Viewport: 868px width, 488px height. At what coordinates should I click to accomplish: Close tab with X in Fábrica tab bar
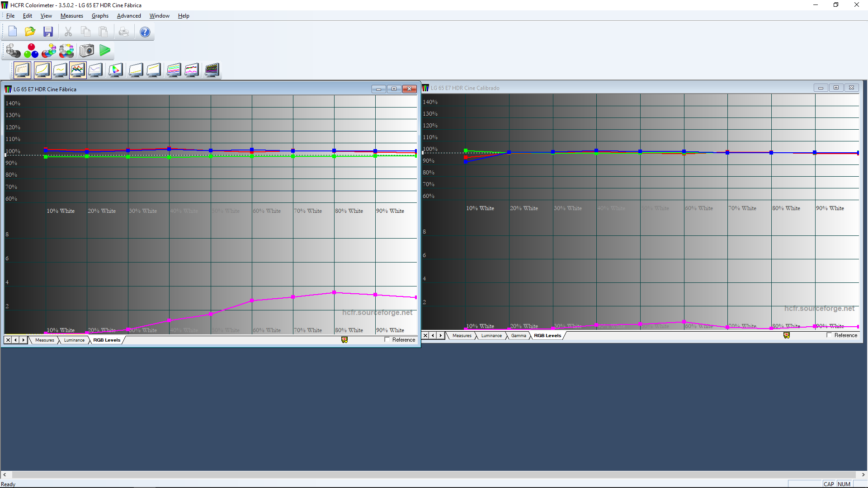[x=8, y=340]
